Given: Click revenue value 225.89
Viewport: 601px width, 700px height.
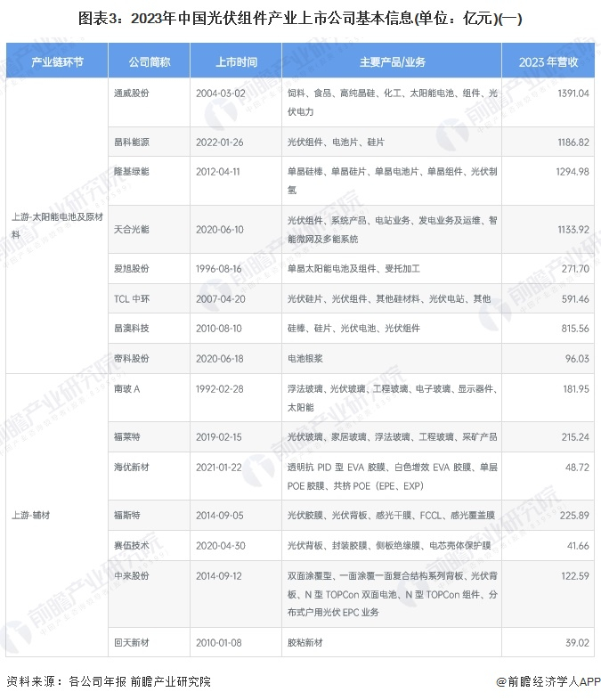Looking at the screenshot, I should click(574, 515).
